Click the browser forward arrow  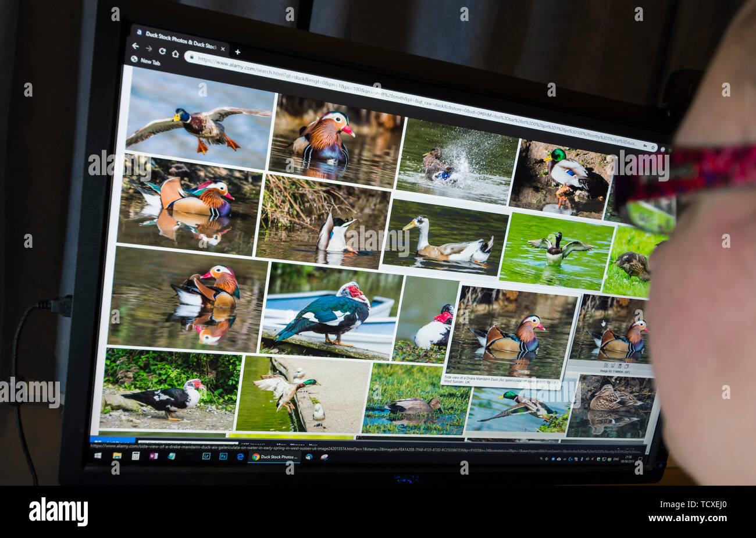[x=149, y=48]
